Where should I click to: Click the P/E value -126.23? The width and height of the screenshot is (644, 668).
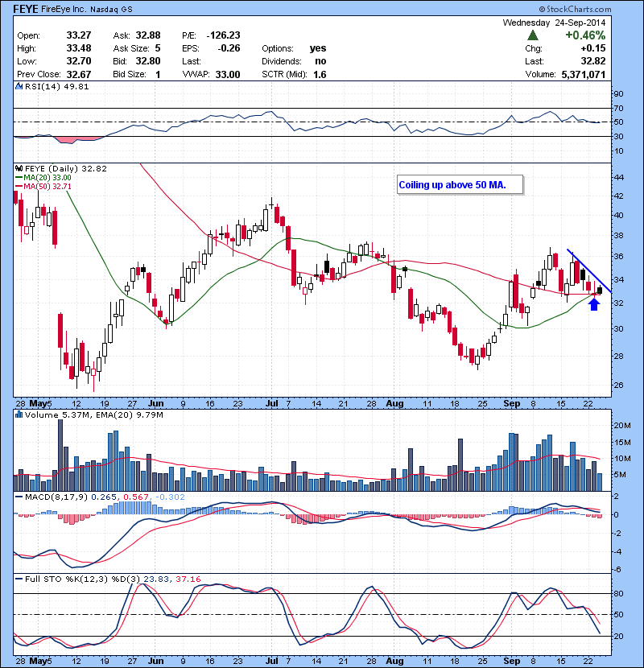coord(223,35)
